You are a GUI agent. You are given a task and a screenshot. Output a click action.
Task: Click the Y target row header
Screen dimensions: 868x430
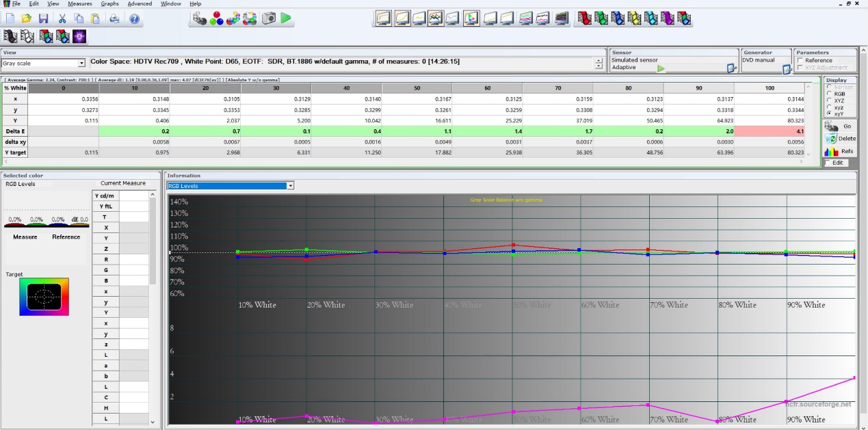click(x=16, y=152)
